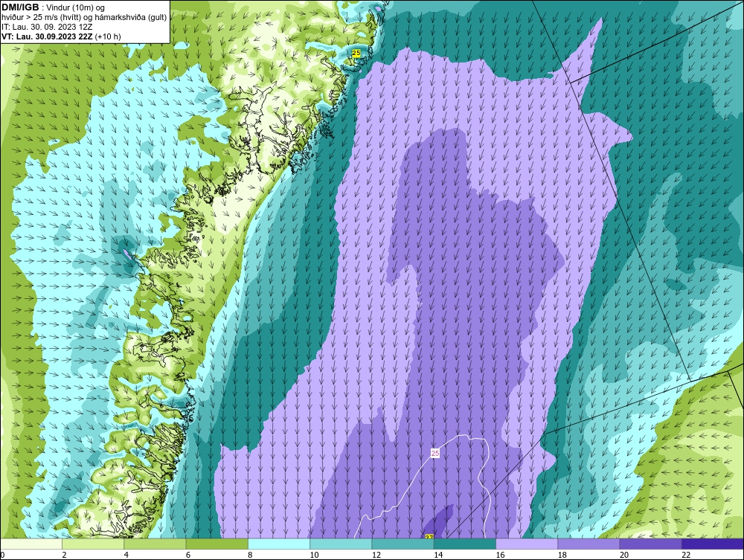Pick the dark indigo above-22 m/s legend swatch
Screen dimensions: 744x560
(x=713, y=544)
